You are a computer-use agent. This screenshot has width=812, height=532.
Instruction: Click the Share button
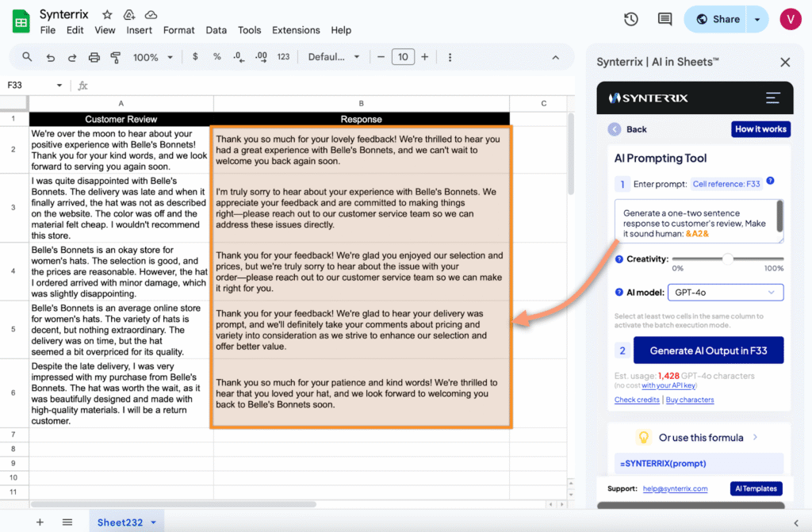716,20
